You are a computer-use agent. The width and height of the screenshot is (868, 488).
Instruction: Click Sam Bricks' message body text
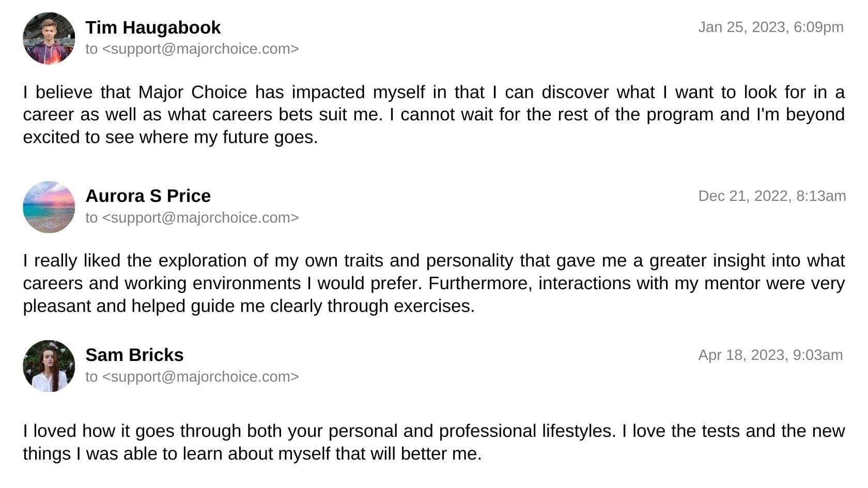[434, 442]
